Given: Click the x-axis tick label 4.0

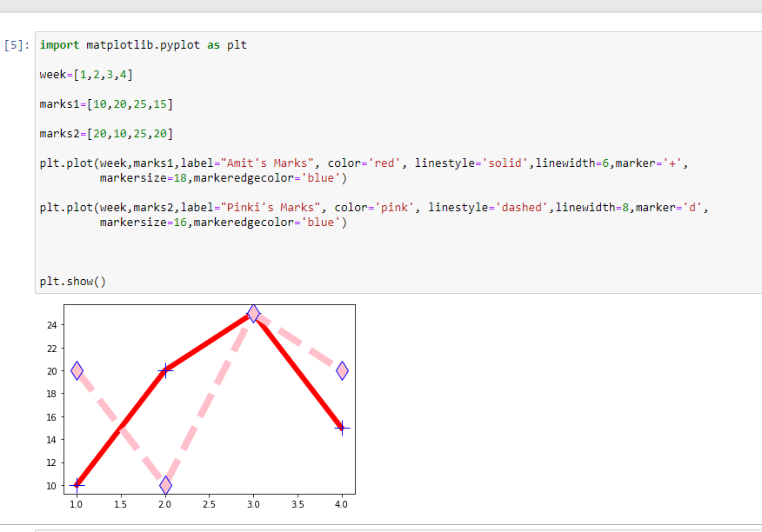Looking at the screenshot, I should pyautogui.click(x=342, y=504).
